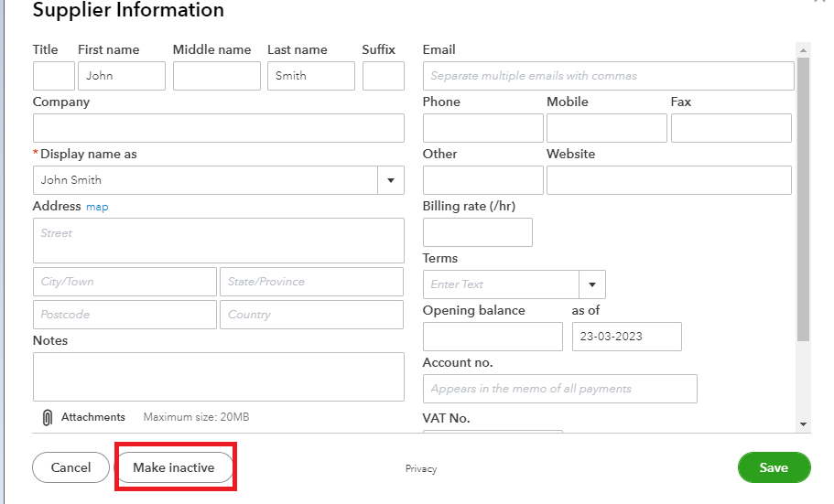The image size is (834, 504).
Task: Focus the Email input field
Action: (608, 76)
